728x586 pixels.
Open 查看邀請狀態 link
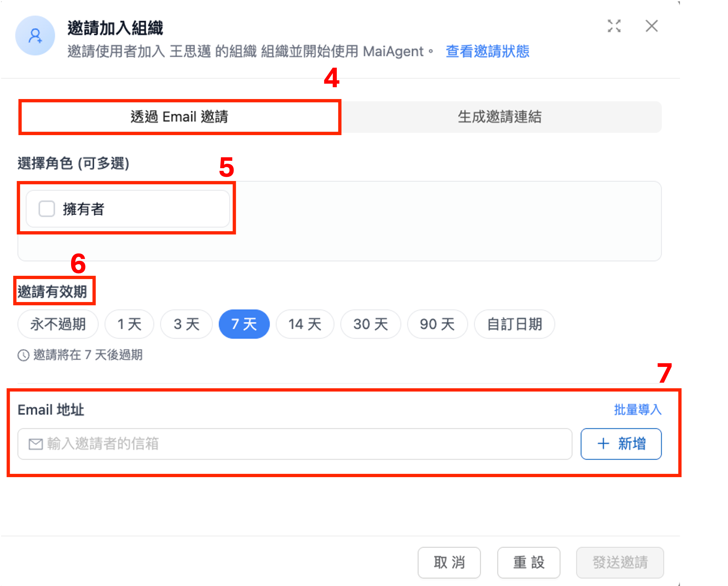[x=487, y=52]
